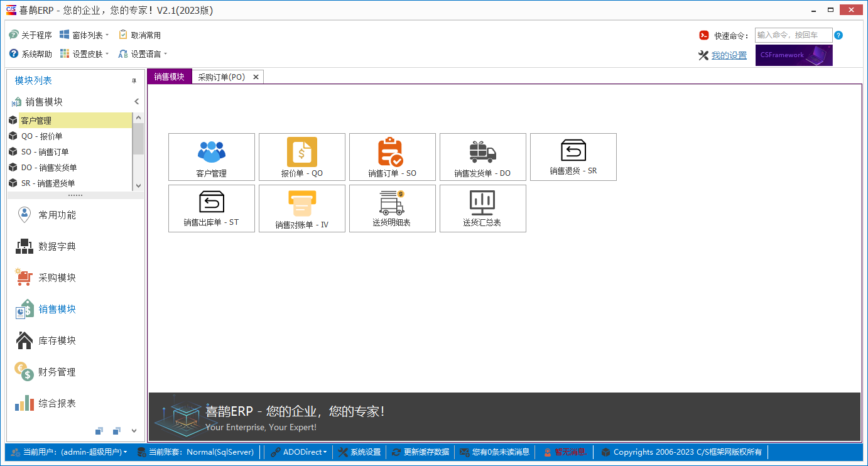Screen dimensions: 868x466
Task: Switch to the 采购订单(PO) tab
Action: 223,76
